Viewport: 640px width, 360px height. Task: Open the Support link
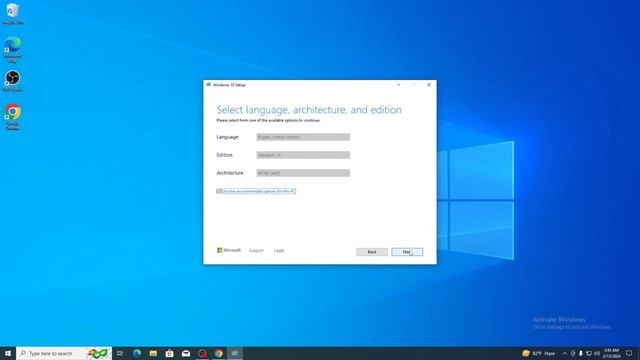pyautogui.click(x=256, y=251)
